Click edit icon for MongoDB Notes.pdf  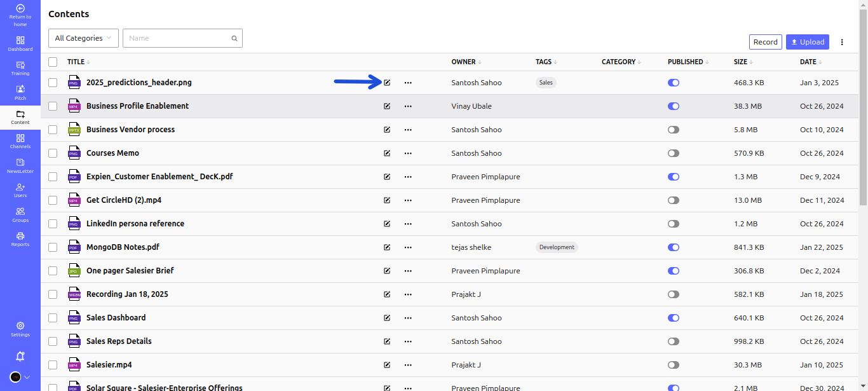click(387, 247)
